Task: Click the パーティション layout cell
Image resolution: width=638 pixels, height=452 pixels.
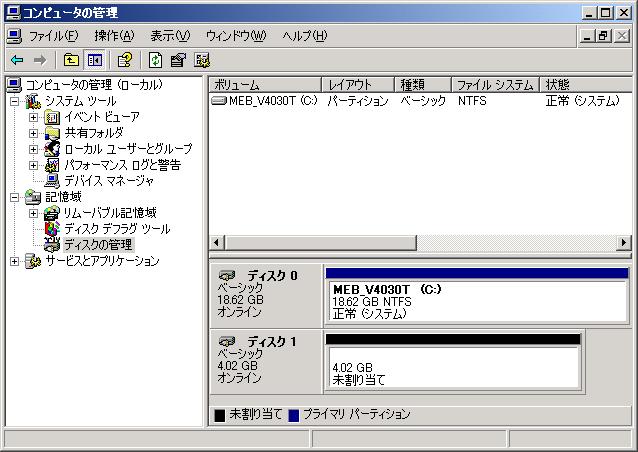Action: pos(358,100)
